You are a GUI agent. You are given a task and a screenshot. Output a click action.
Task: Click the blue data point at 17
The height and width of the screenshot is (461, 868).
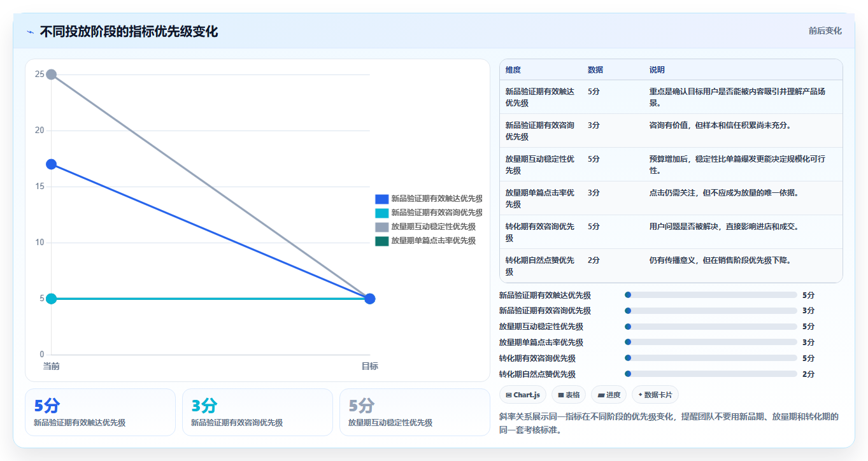(52, 164)
